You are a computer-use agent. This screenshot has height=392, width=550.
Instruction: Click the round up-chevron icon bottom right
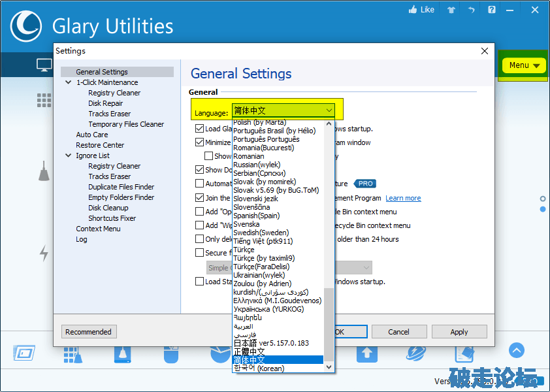tap(517, 351)
